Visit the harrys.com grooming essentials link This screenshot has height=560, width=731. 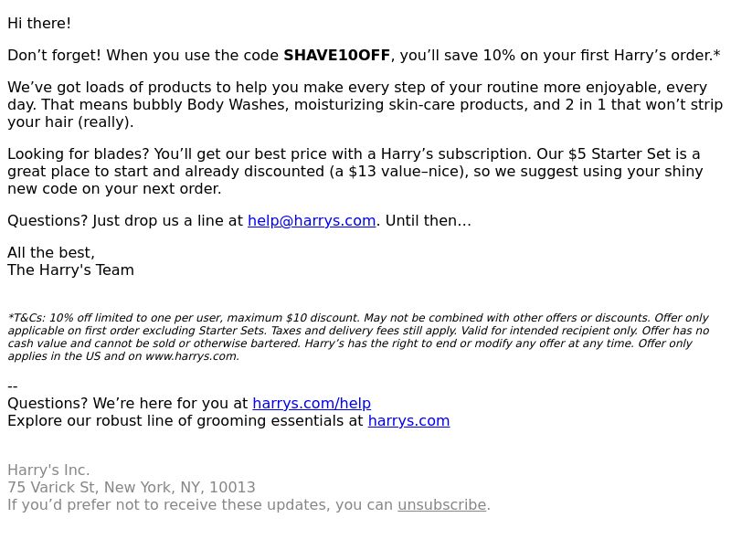[x=408, y=420]
